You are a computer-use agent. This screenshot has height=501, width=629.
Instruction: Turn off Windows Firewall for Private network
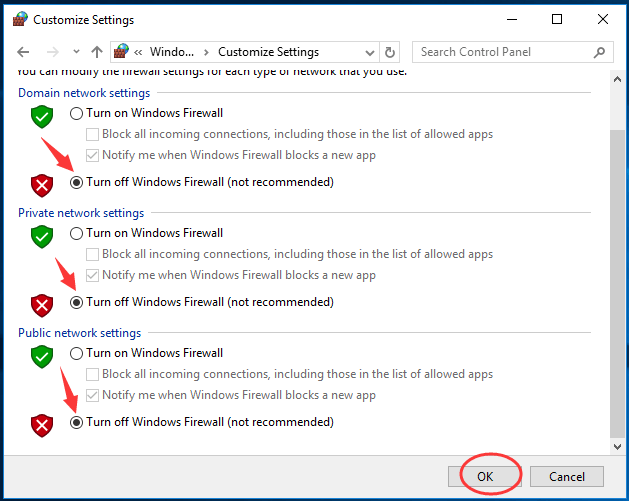(76, 302)
